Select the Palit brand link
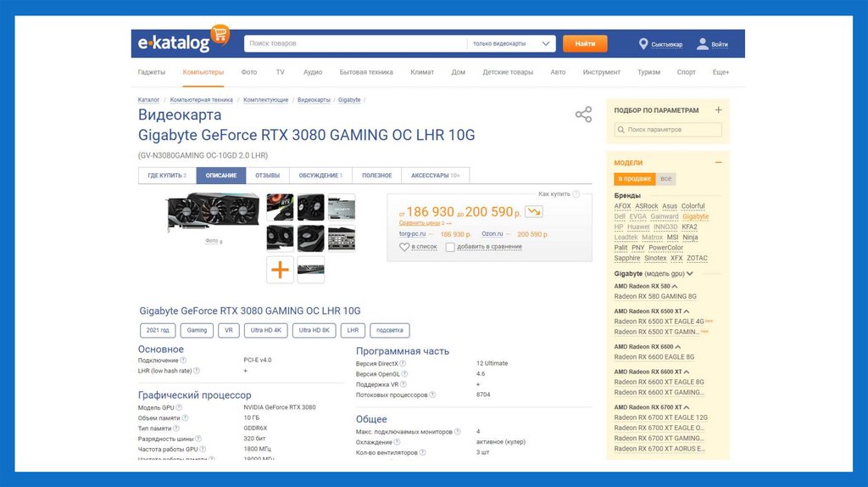 pyautogui.click(x=620, y=248)
